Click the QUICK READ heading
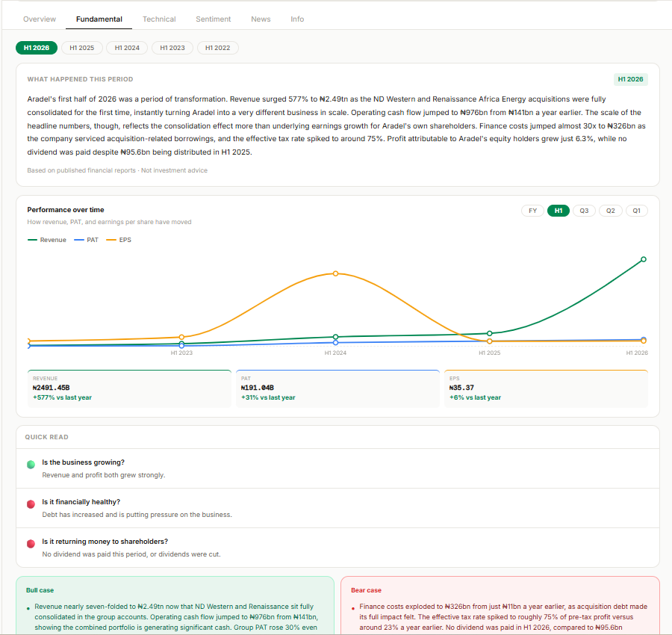 point(47,437)
